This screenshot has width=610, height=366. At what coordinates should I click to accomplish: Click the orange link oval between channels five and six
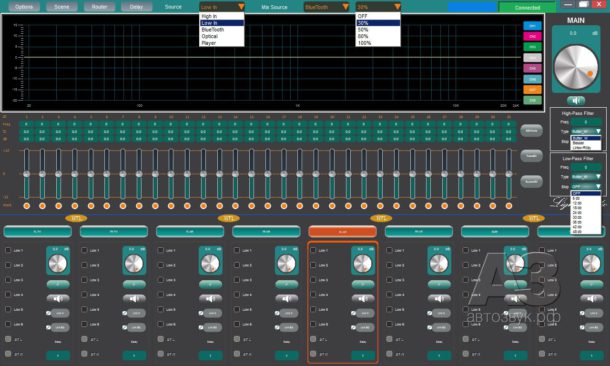coord(381,218)
